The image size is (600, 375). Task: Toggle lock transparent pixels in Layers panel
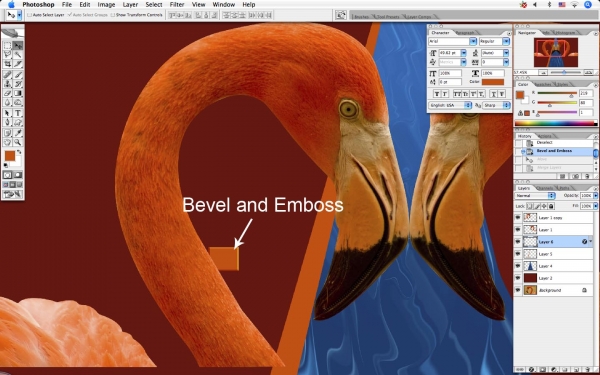point(530,206)
